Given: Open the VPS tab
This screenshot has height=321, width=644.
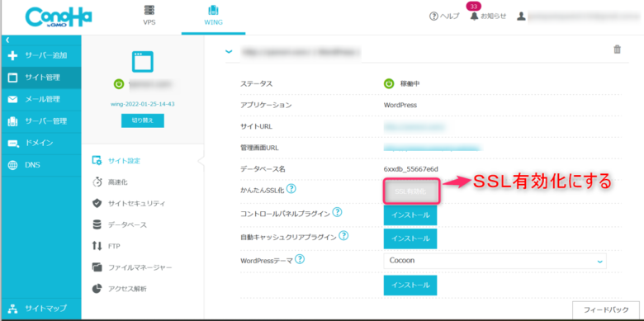Looking at the screenshot, I should click(x=149, y=16).
